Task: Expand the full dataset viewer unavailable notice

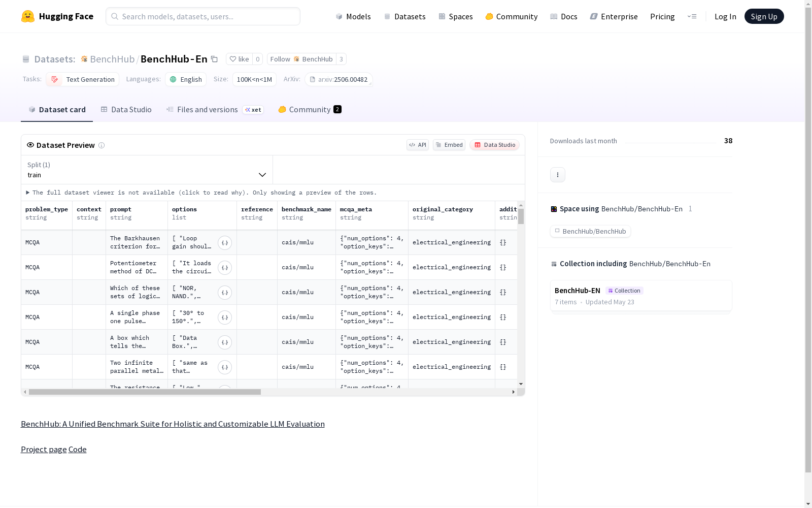Action: click(201, 193)
